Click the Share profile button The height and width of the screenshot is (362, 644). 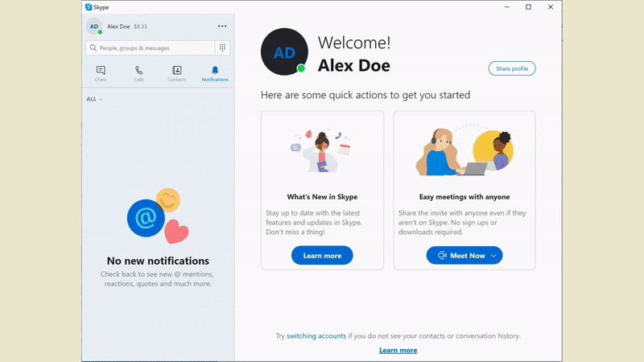(x=512, y=68)
